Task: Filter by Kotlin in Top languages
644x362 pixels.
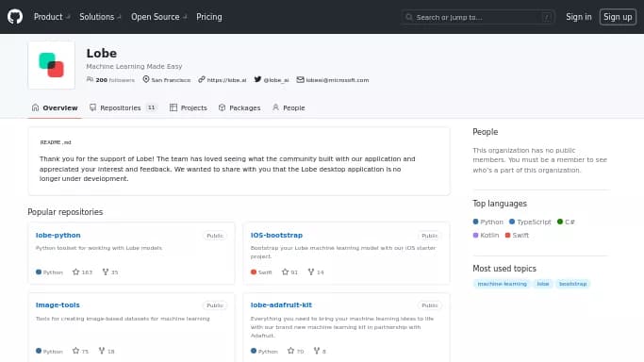Action: 486,235
